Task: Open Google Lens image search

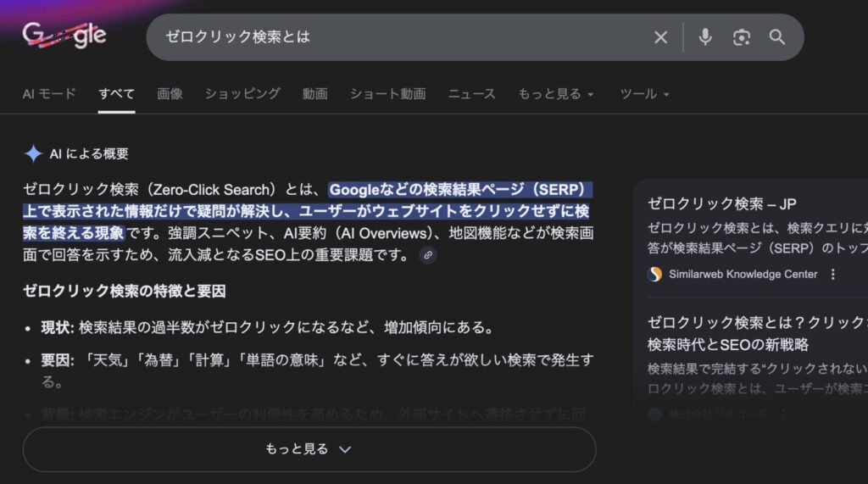Action: pos(742,37)
